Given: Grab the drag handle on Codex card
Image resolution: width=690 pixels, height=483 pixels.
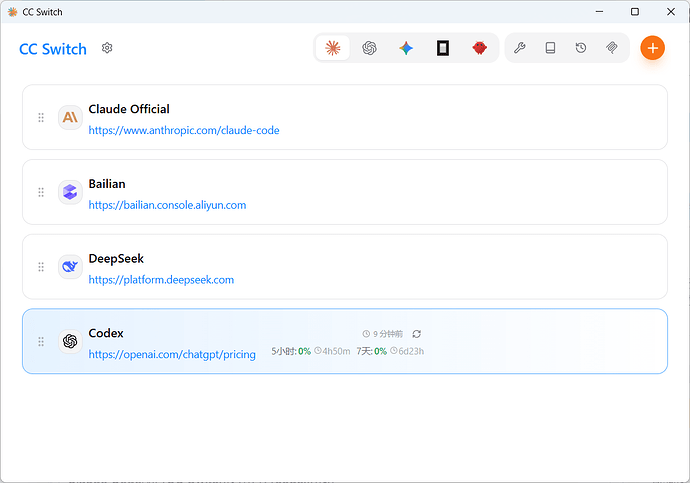Looking at the screenshot, I should (x=41, y=342).
